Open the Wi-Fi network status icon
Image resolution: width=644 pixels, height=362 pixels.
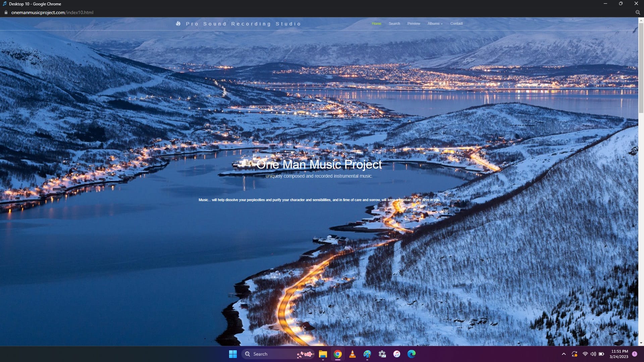pyautogui.click(x=585, y=354)
